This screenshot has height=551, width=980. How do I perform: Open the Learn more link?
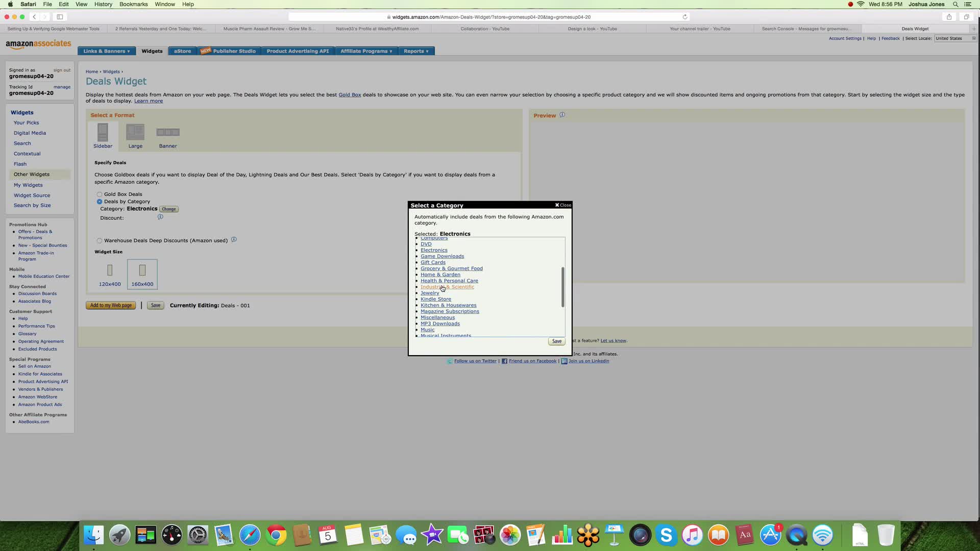pos(149,101)
